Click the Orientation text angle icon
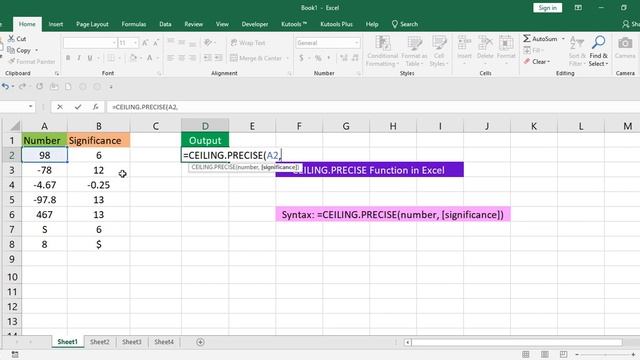 [x=208, y=42]
